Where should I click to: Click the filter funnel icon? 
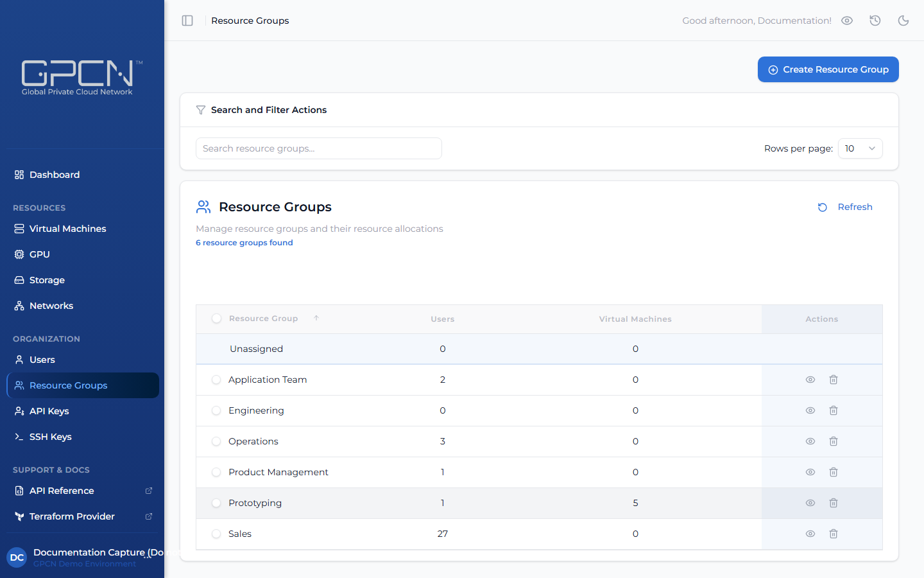pyautogui.click(x=201, y=110)
